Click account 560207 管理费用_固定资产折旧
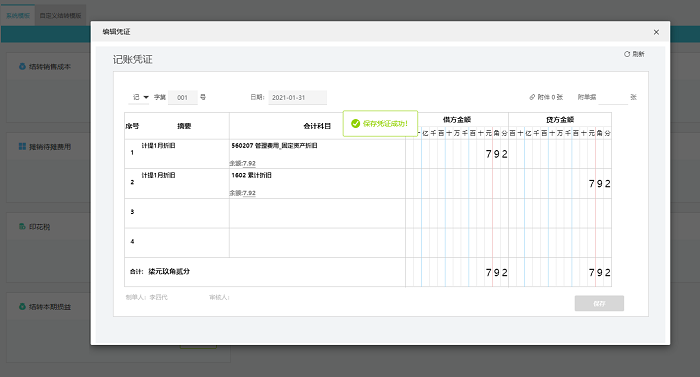 (275, 146)
